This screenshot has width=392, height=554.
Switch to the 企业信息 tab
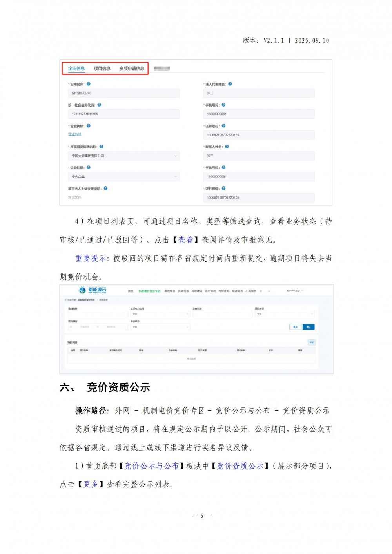coord(76,68)
